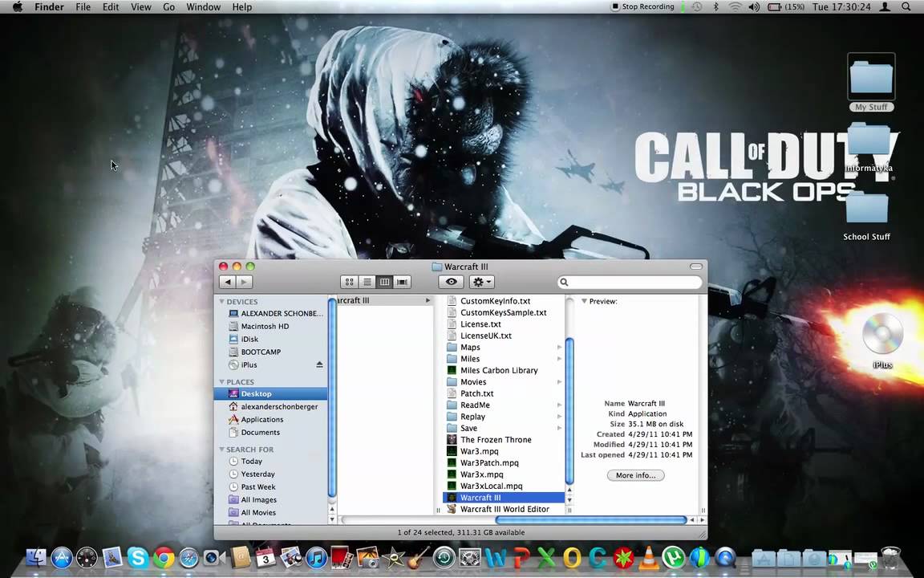Viewport: 924px width, 578px height.
Task: Go back with Finder back arrow
Action: coord(228,282)
